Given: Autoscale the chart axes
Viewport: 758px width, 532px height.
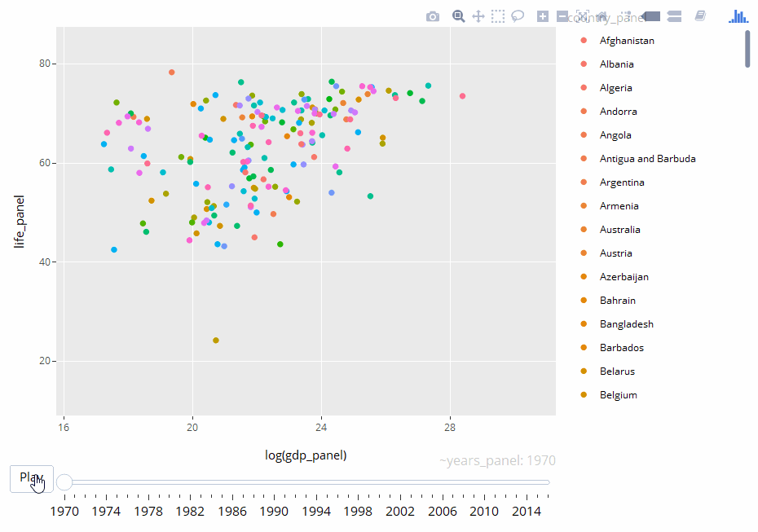Looking at the screenshot, I should tap(582, 15).
